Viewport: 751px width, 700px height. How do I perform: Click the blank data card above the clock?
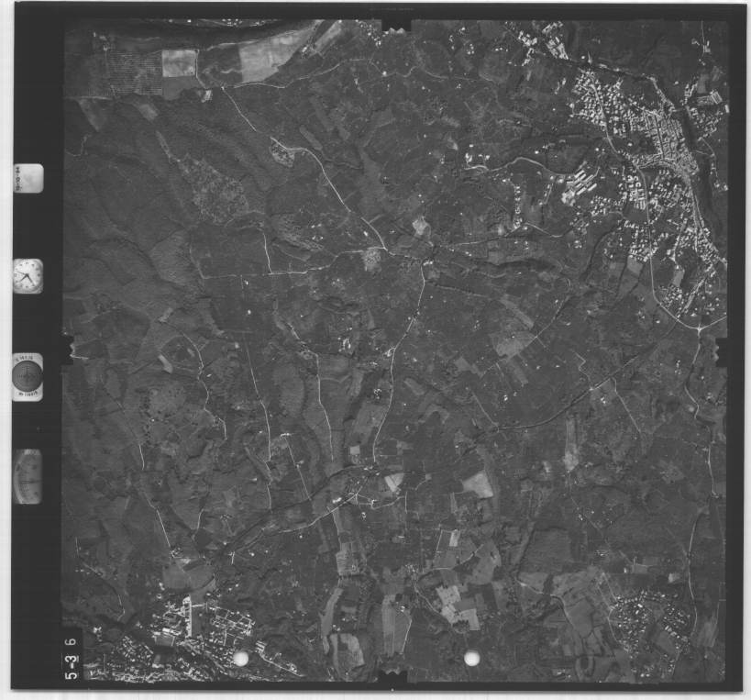click(28, 178)
